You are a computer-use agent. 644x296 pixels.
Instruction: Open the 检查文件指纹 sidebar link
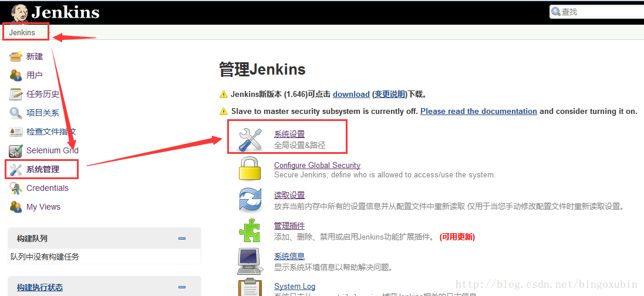click(51, 132)
